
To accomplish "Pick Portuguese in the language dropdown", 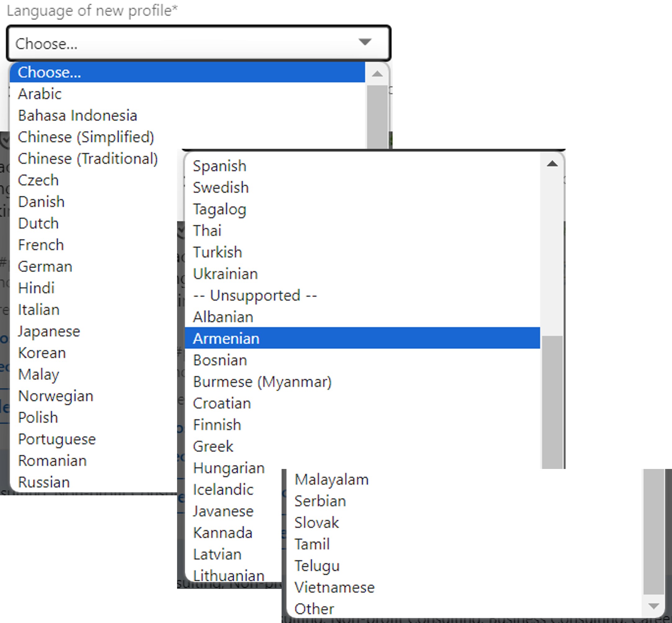I will point(57,439).
